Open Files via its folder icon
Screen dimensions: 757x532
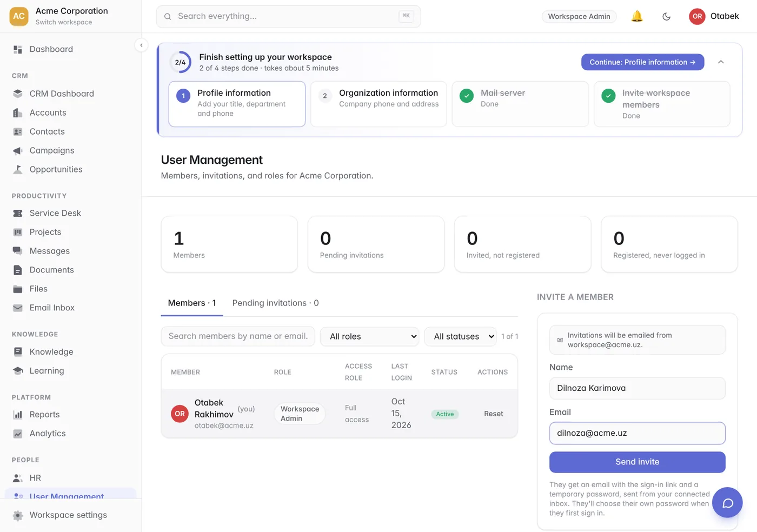click(18, 289)
